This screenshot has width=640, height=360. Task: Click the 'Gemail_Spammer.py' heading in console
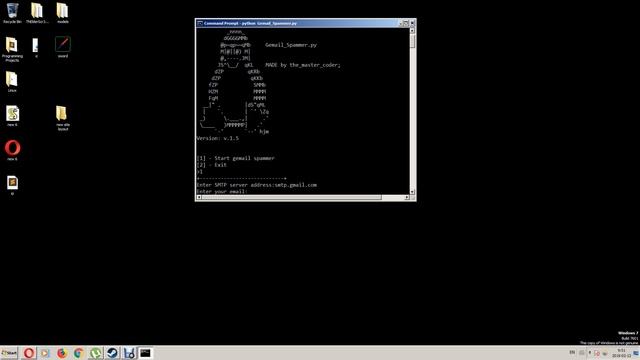[291, 45]
